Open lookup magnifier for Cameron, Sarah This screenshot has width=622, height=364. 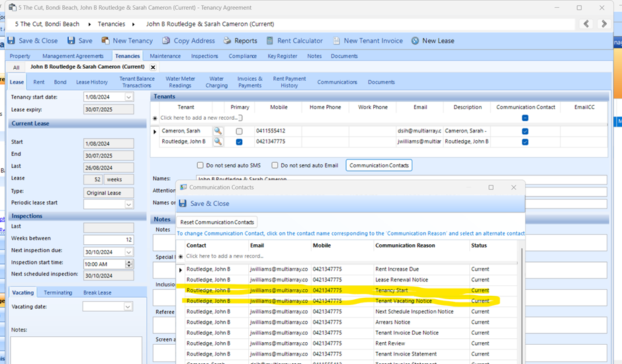pos(218,131)
